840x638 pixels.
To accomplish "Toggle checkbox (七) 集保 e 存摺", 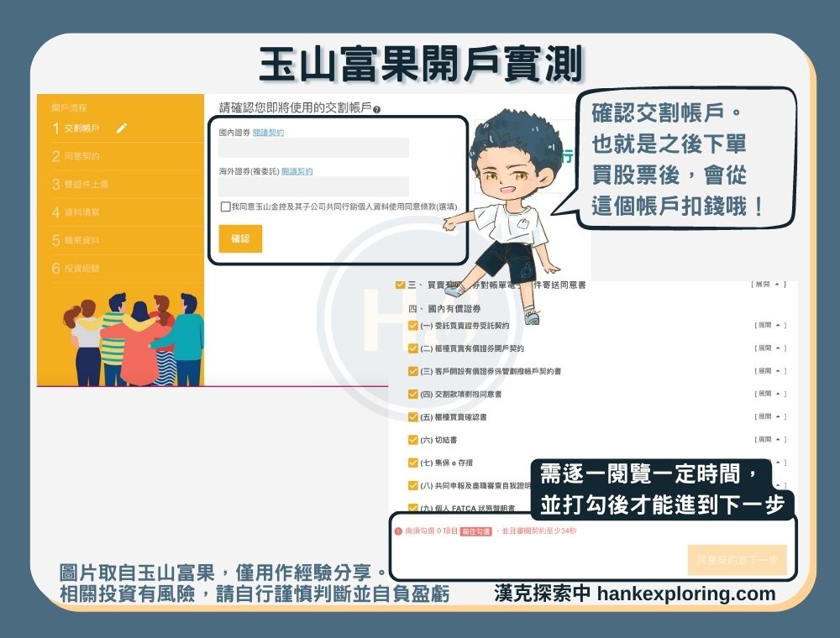I will point(412,463).
